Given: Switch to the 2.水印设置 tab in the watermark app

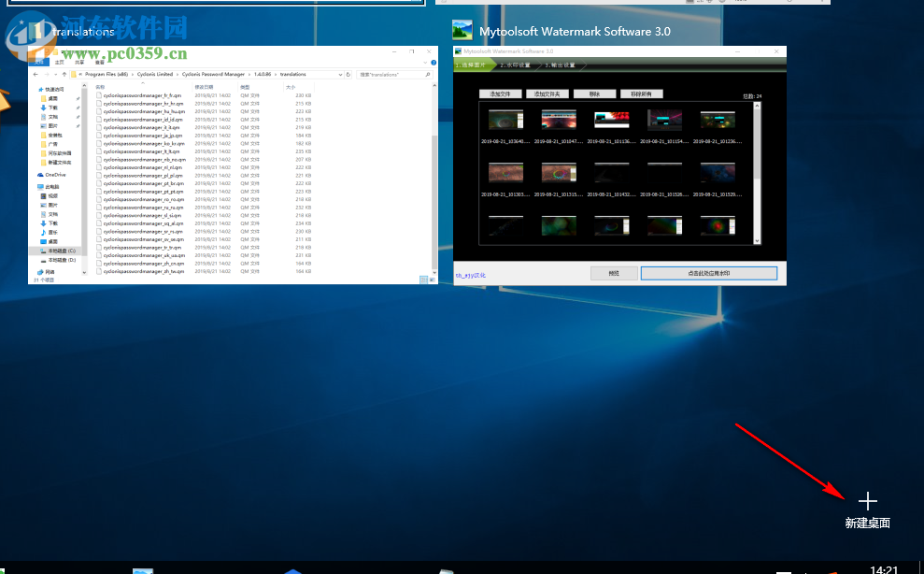Looking at the screenshot, I should [x=516, y=66].
